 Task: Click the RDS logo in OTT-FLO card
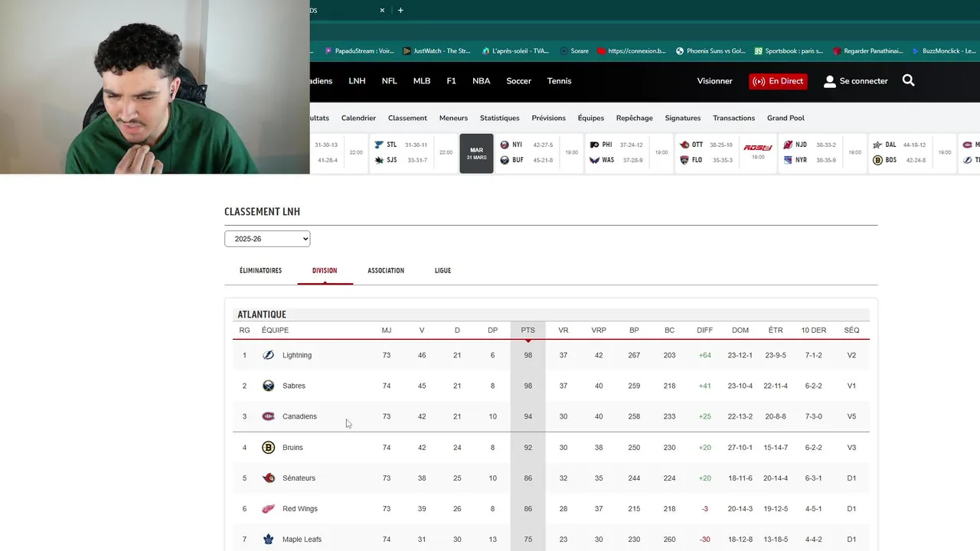point(758,148)
